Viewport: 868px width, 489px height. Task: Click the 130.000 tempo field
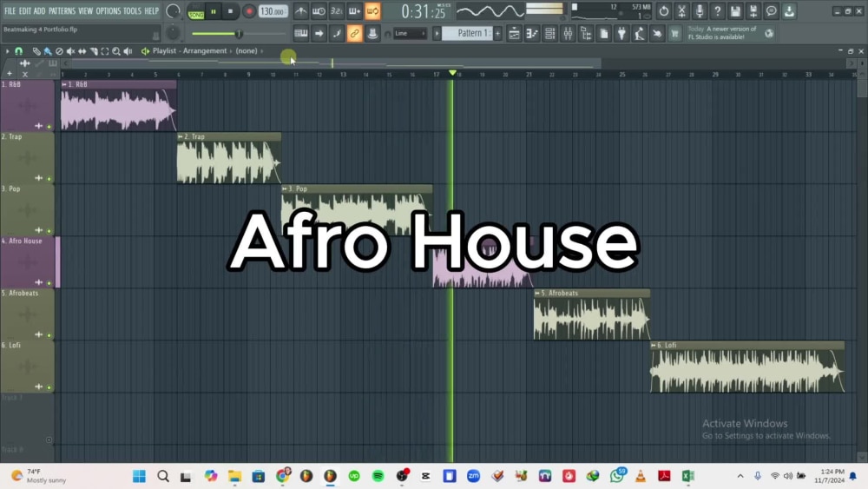273,11
